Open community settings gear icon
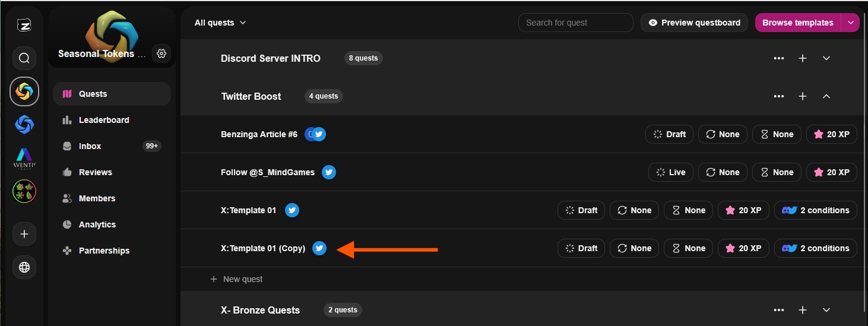 pos(161,53)
